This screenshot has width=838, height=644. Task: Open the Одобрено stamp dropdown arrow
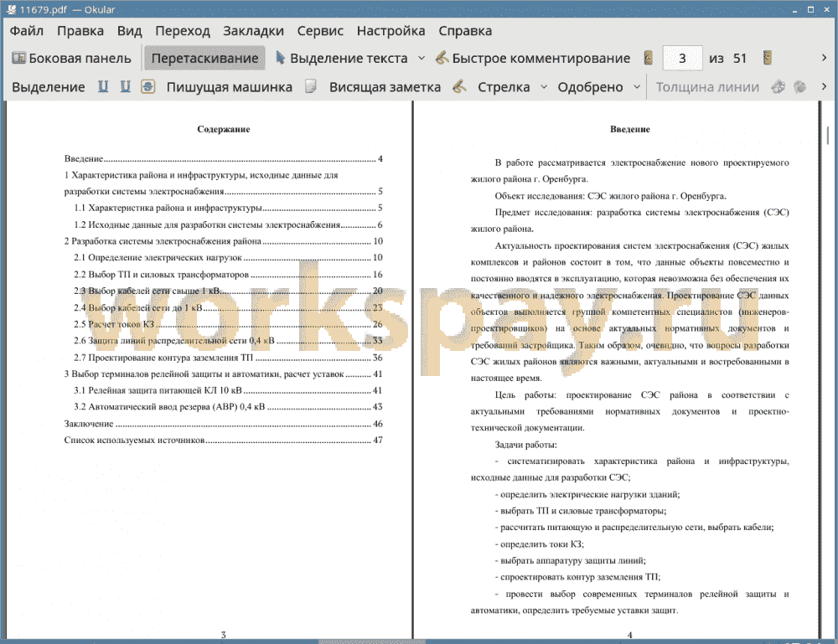point(637,87)
